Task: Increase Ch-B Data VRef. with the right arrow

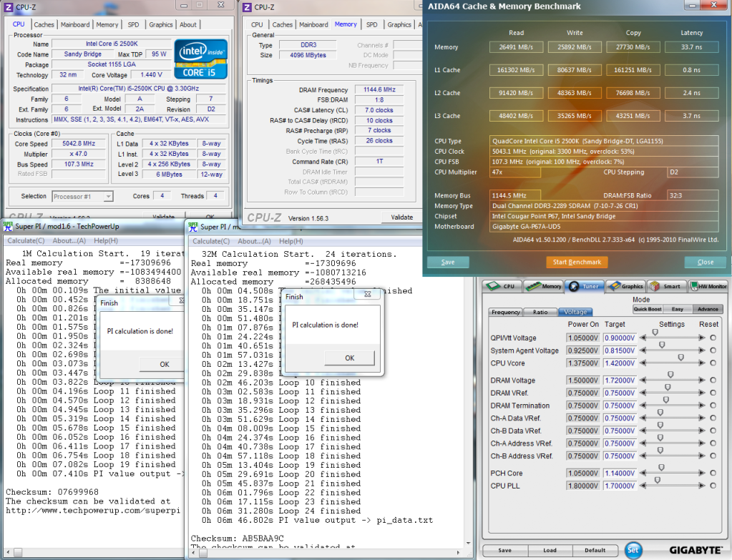Action: coord(702,431)
